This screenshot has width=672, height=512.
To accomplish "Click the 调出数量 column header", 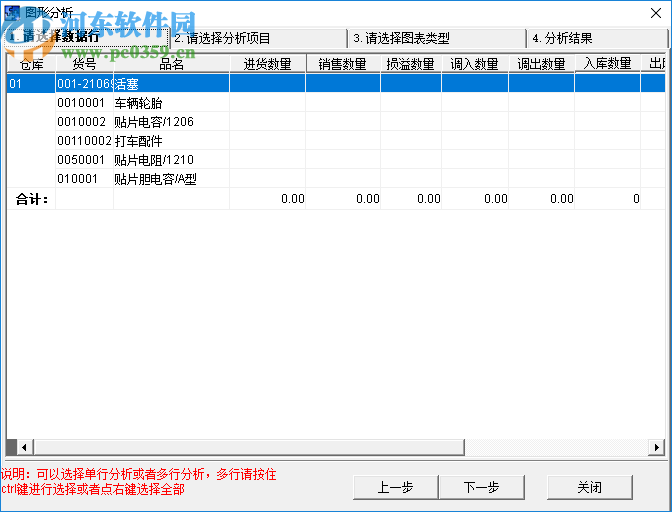I will point(541,64).
